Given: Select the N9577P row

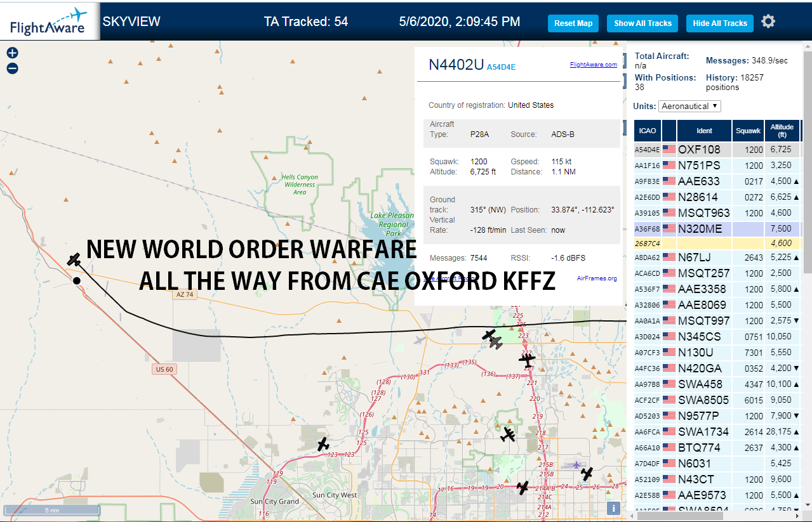Looking at the screenshot, I should point(717,416).
